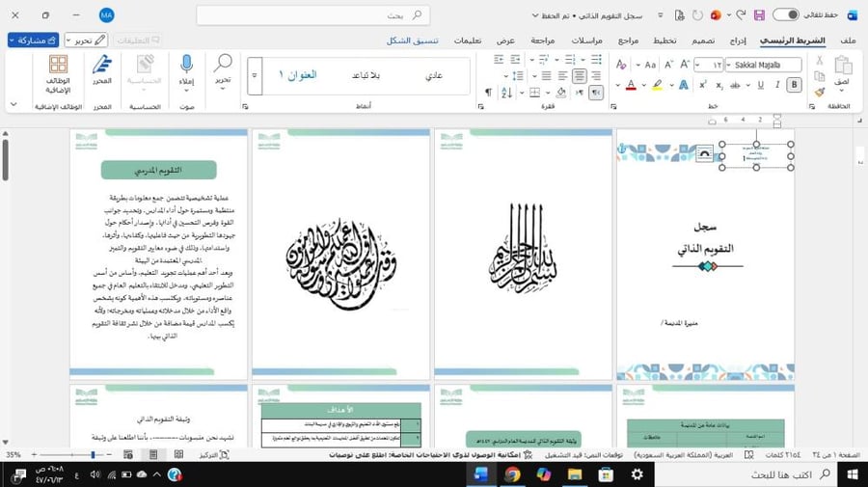Click the Dictate (إملاء) microphone icon
Image resolution: width=868 pixels, height=487 pixels.
point(186,65)
